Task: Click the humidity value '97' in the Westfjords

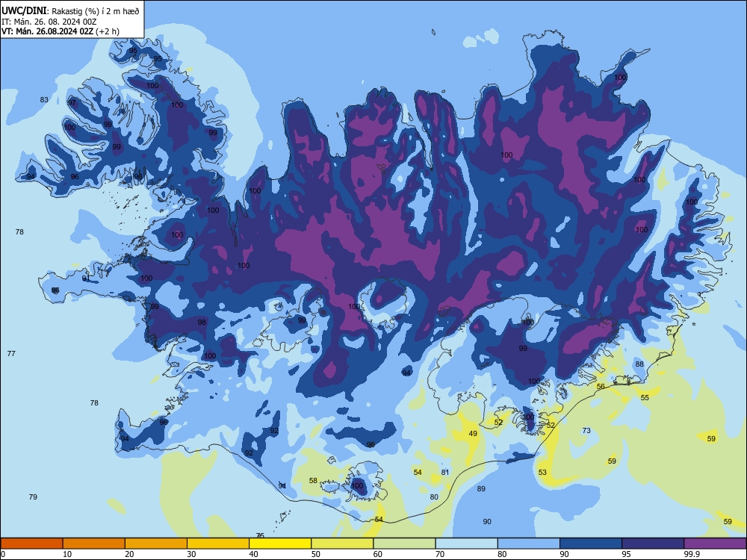Action: pos(72,103)
